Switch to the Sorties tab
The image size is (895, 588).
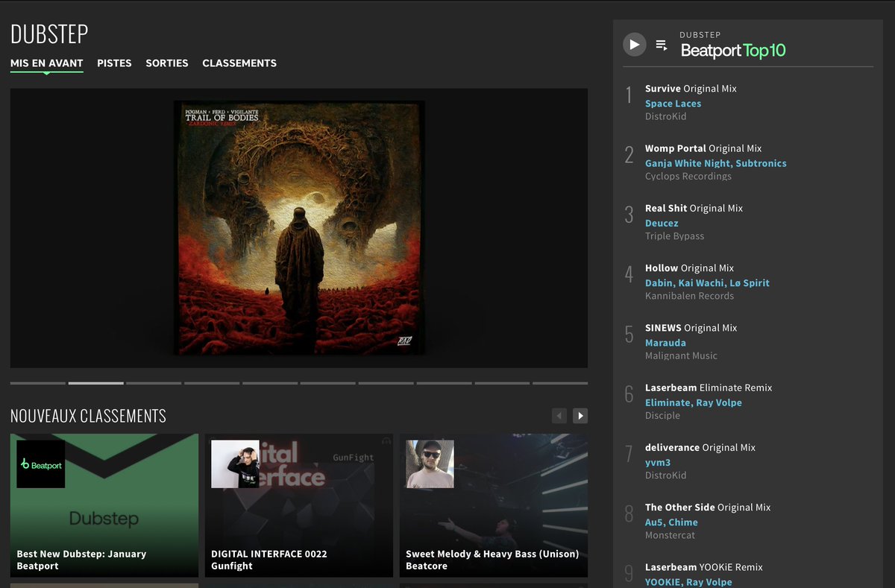tap(167, 63)
